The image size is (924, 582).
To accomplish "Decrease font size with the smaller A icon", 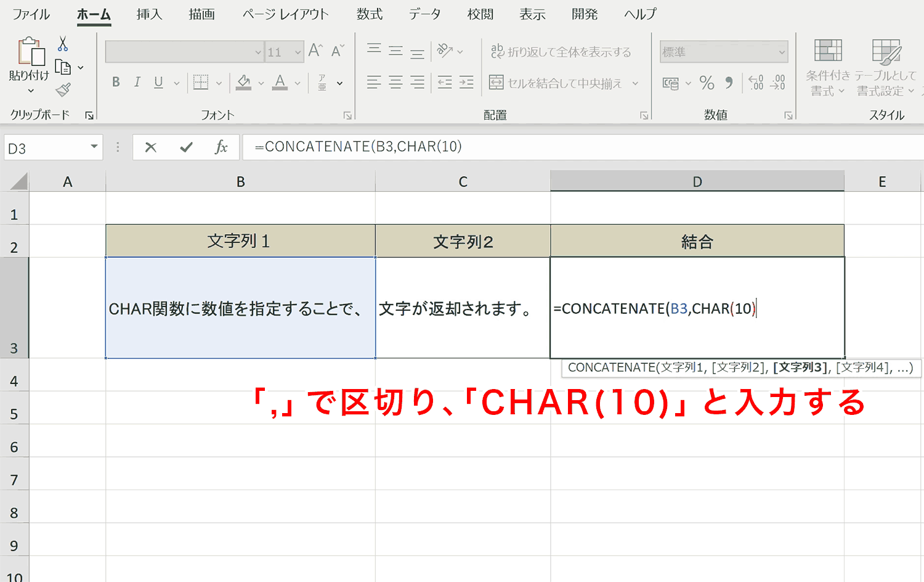I will pos(338,51).
